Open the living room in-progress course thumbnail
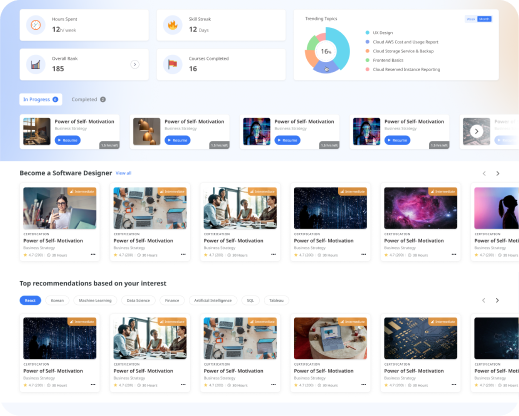Screen dimensions: 519x416 [37, 131]
